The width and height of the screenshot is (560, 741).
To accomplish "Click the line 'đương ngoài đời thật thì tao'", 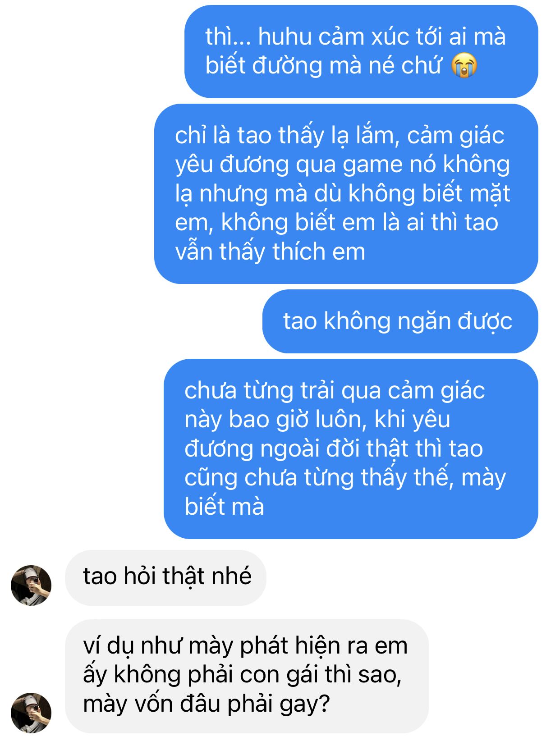I will click(x=334, y=449).
